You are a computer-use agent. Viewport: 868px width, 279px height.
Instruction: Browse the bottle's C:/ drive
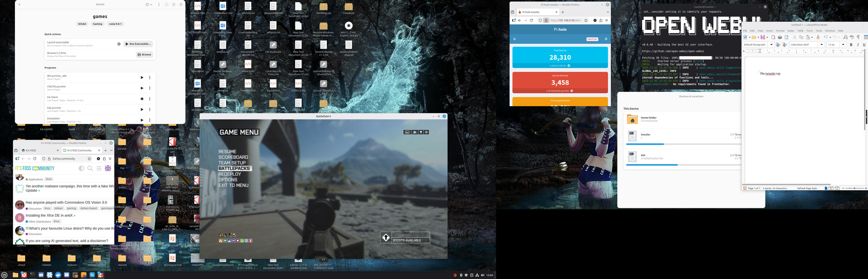[x=144, y=54]
